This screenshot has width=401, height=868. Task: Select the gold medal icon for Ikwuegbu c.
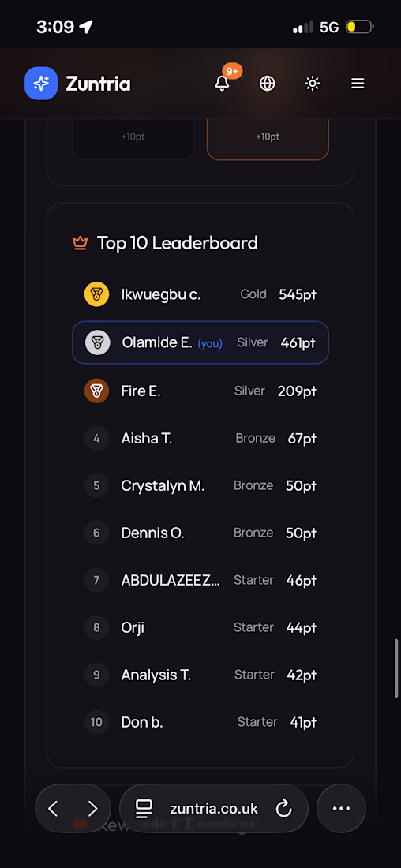97,294
